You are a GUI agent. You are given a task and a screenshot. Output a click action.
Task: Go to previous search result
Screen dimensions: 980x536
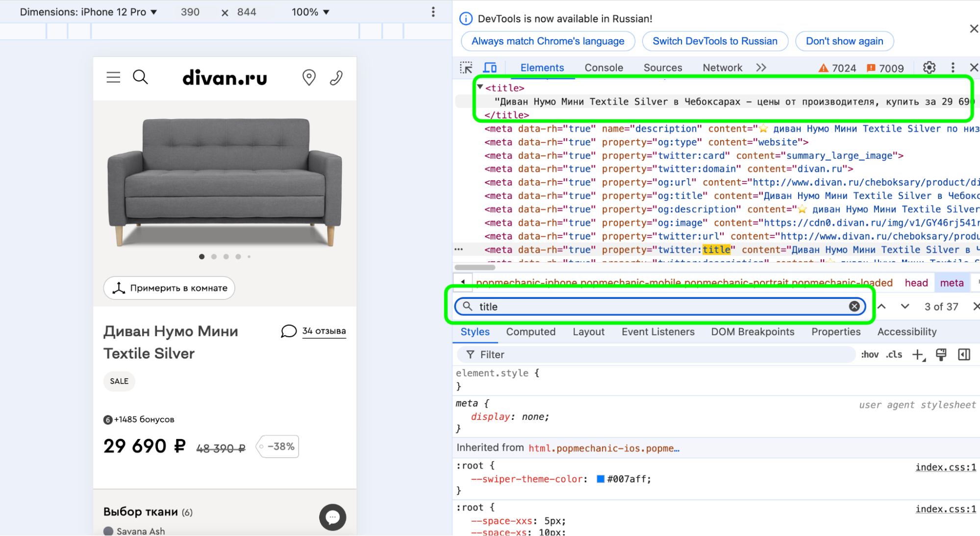click(x=881, y=306)
